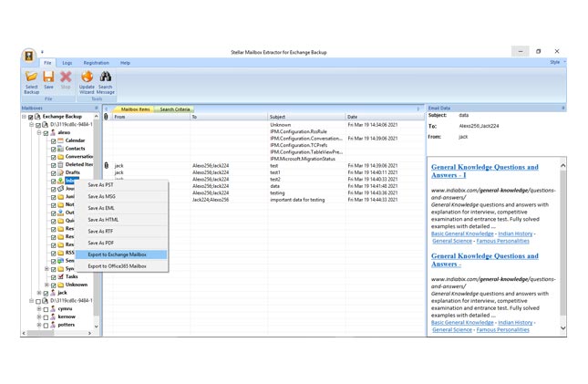Click the Exchange Backup root node icon
Viewport: 588px width, 384px height.
click(37, 117)
